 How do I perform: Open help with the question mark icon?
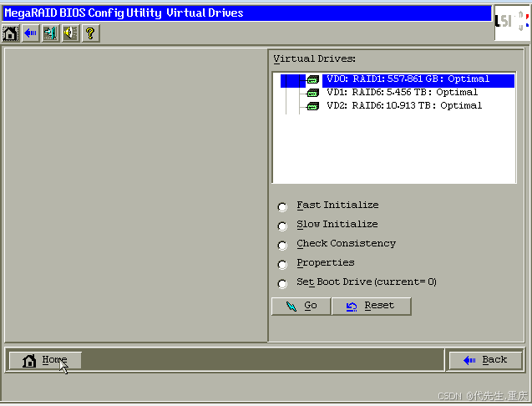pos(90,33)
